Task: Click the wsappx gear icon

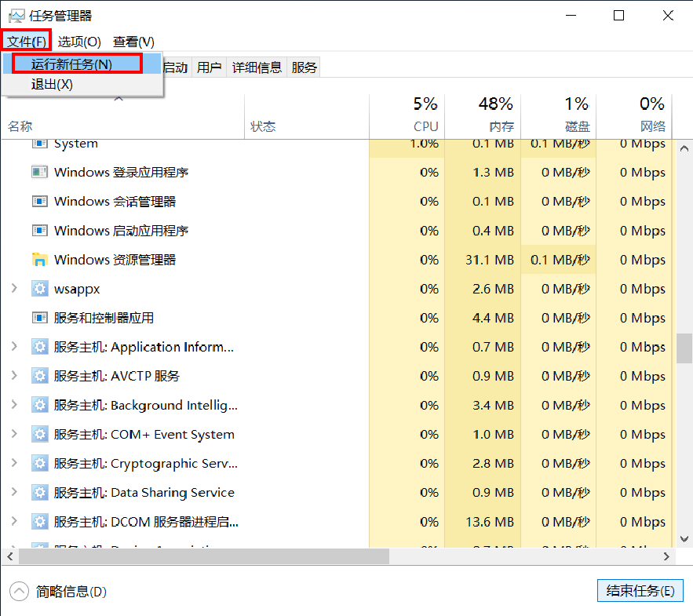Action: [x=39, y=289]
